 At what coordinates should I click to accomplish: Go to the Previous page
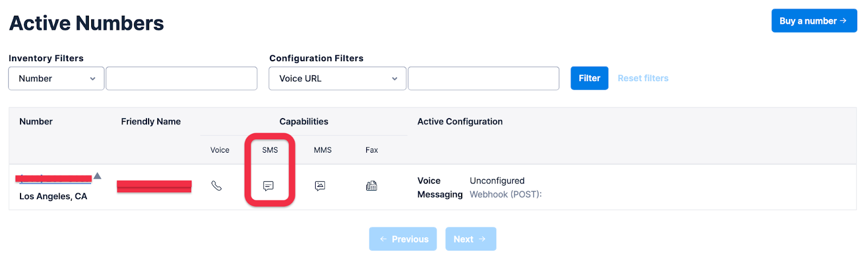(x=403, y=239)
